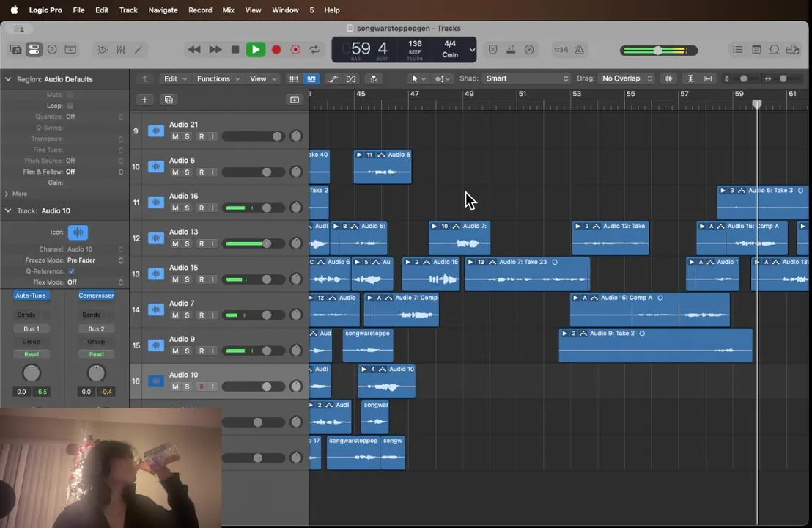Screen dimensions: 812x528
Task: Mute the Audio 6 track
Action: point(175,172)
